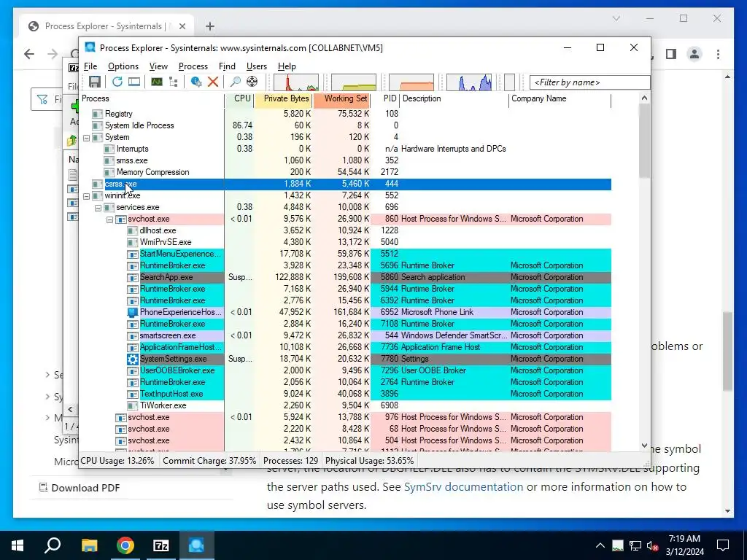Click the Commit Charge: 37.95% status entry
The width and height of the screenshot is (747, 560).
209,461
